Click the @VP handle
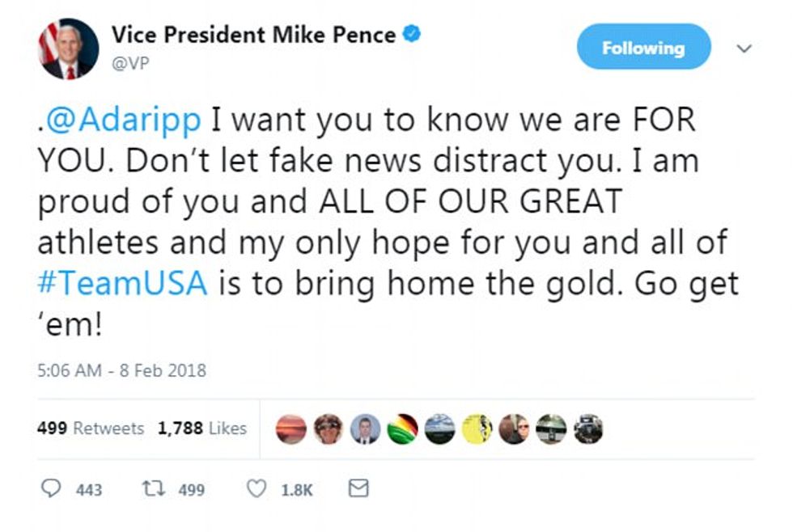Viewport: 793px width, 532px height. pos(130,62)
